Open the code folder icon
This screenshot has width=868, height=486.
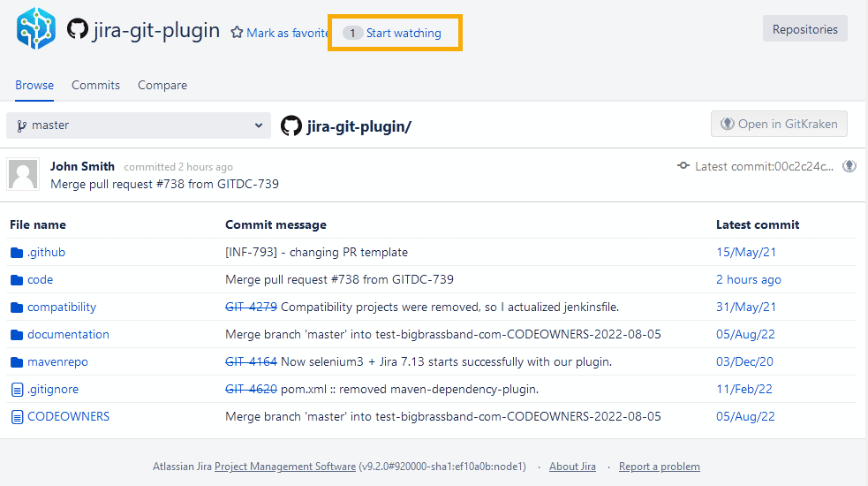tap(17, 280)
